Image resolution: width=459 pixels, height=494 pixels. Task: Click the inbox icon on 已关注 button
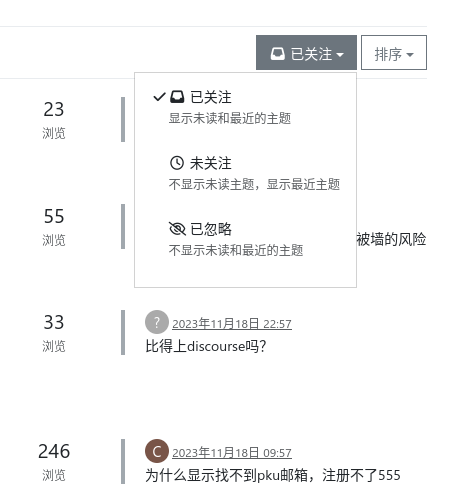pyautogui.click(x=278, y=54)
